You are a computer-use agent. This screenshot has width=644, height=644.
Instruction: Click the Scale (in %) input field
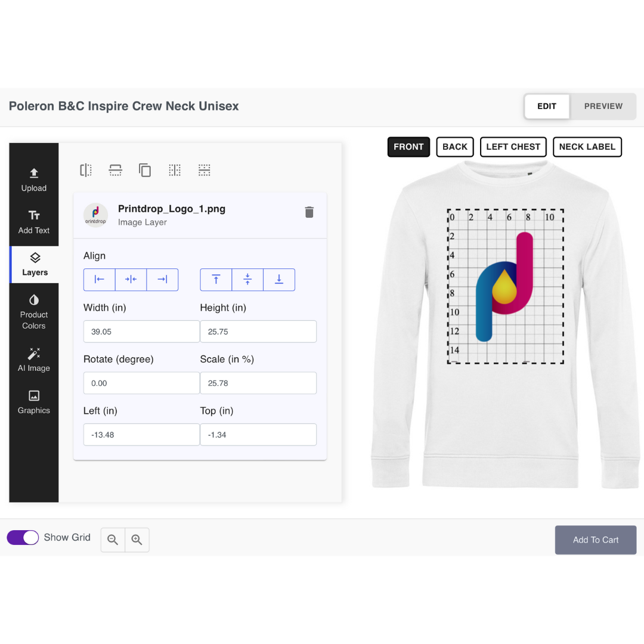coord(258,383)
